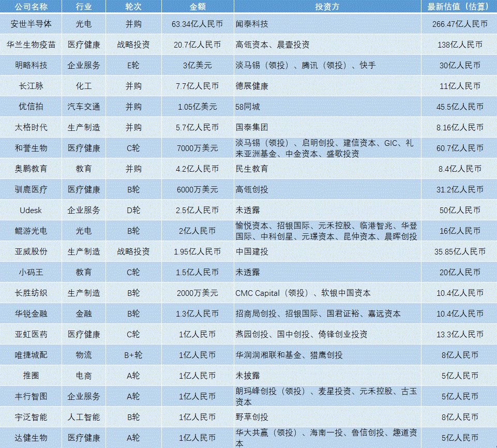Screen dimensions: 497x448
Task: Click investor 民生教育
Action: 252,168
